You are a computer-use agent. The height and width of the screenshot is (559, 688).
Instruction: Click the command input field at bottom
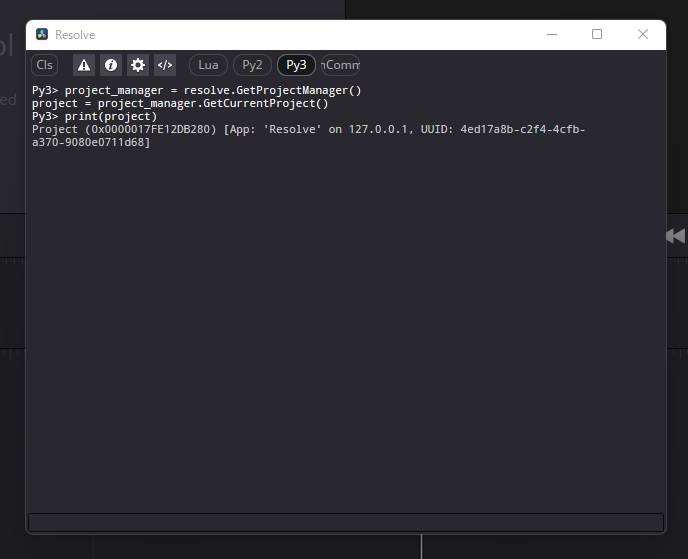(345, 522)
